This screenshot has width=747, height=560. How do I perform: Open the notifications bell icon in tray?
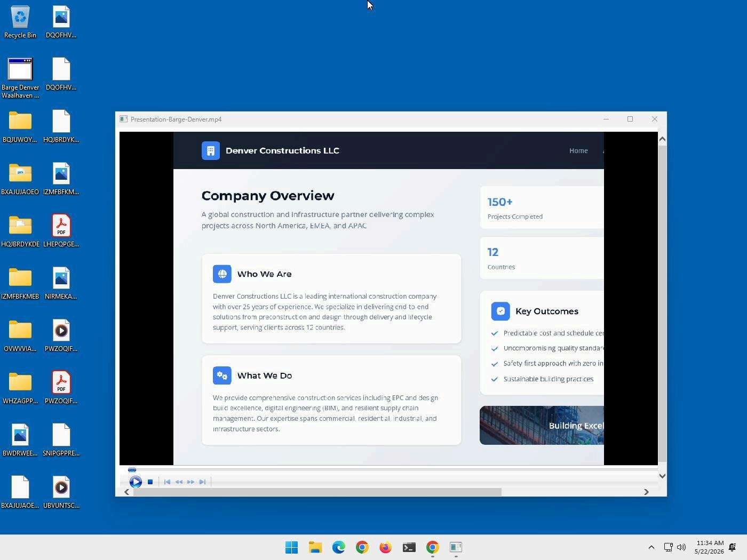coord(733,547)
